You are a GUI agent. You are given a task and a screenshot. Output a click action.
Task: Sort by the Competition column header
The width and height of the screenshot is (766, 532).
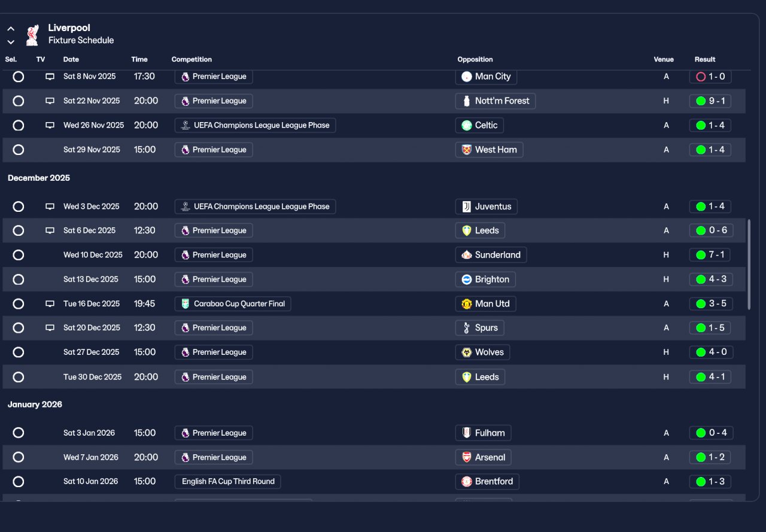tap(191, 59)
